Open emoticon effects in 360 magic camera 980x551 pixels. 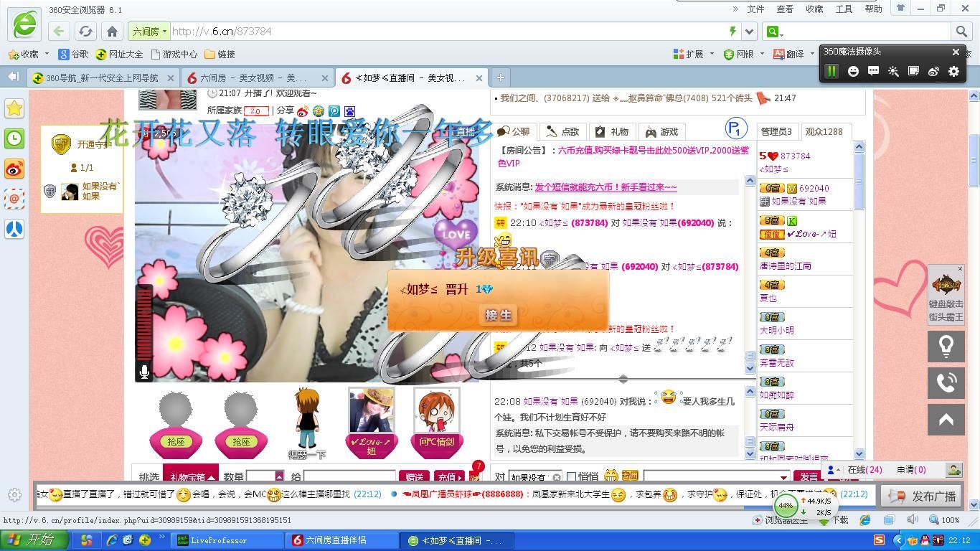(x=853, y=71)
